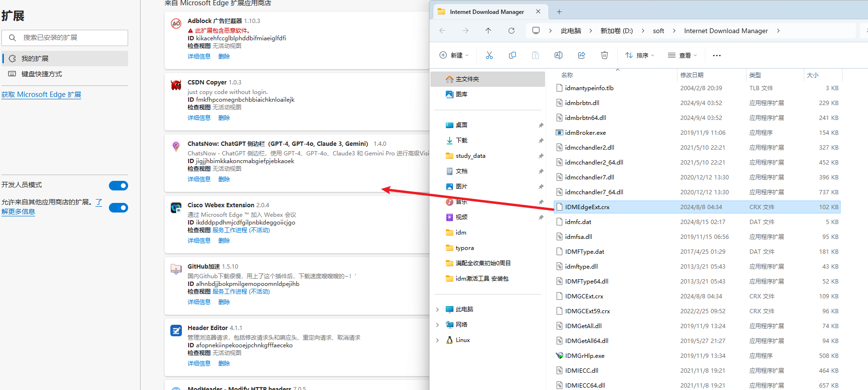
Task: Click the Share icon in Explorer toolbar
Action: [x=582, y=55]
